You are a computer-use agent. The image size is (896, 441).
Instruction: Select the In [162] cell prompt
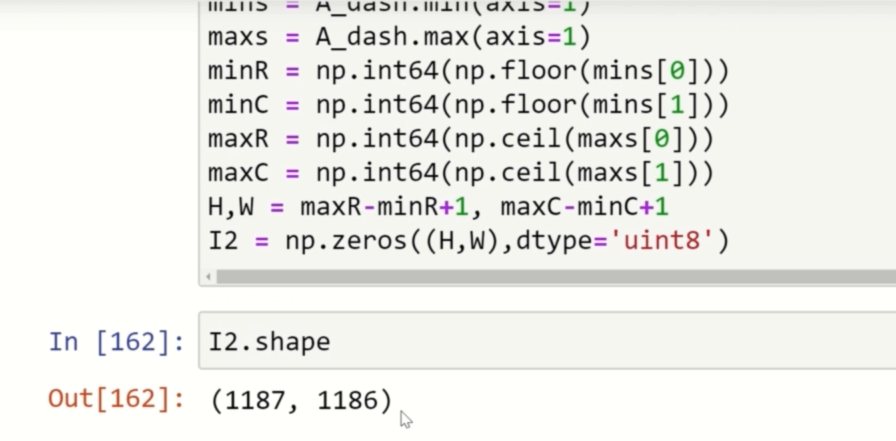116,342
